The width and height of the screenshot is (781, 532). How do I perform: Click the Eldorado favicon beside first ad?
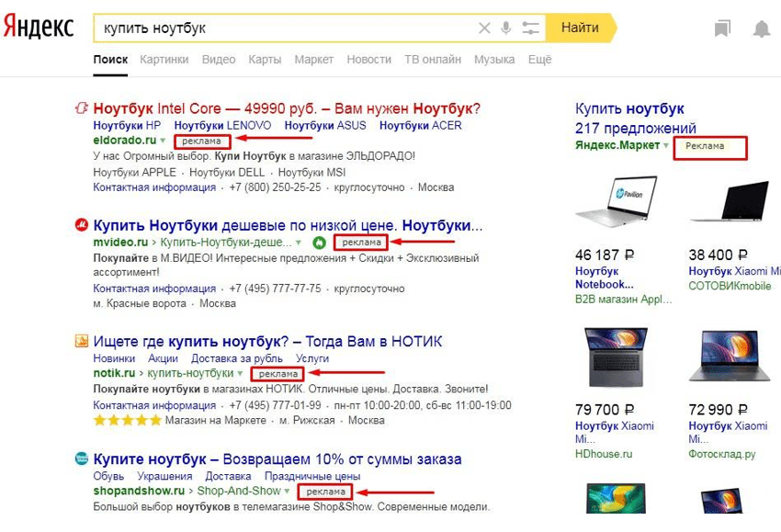(81, 108)
